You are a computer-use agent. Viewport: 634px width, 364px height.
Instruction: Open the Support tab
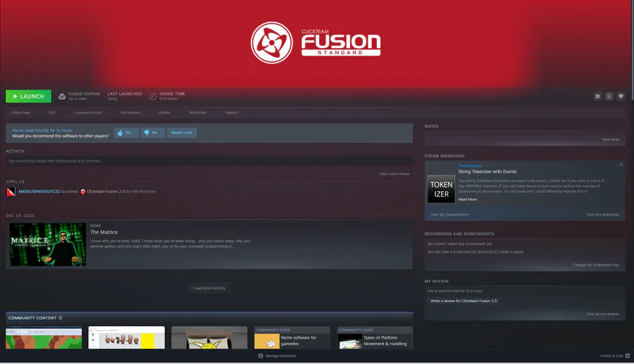(231, 113)
